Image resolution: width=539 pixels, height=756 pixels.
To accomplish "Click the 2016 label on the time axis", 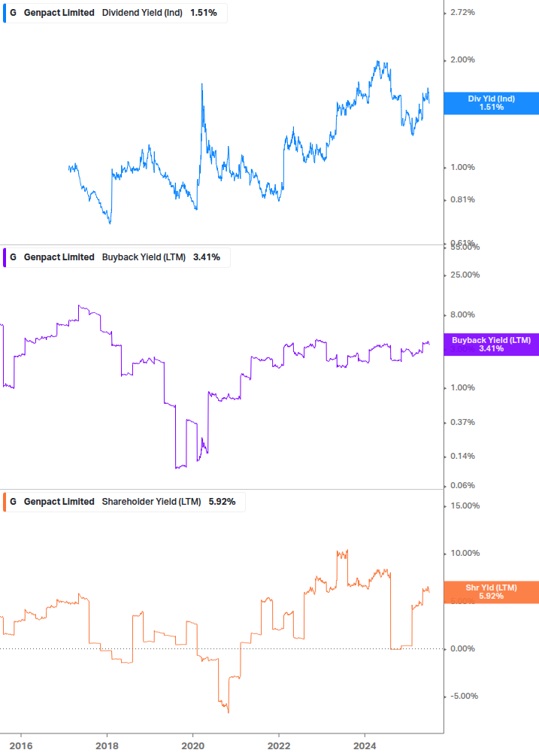I will [x=21, y=746].
